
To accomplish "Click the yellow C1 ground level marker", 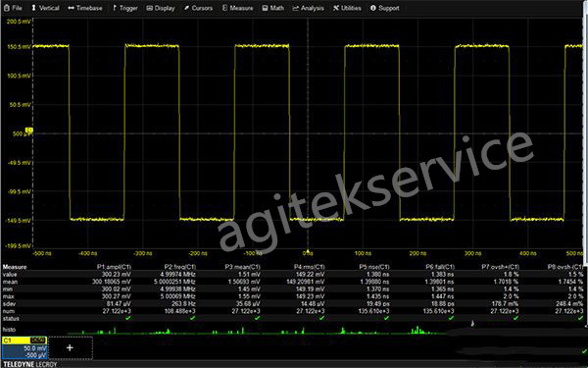I will (x=28, y=130).
